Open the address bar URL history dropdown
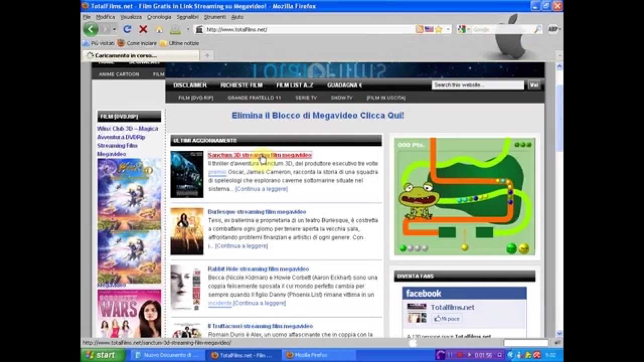Viewport: 644px width, 362px height. 448,29
